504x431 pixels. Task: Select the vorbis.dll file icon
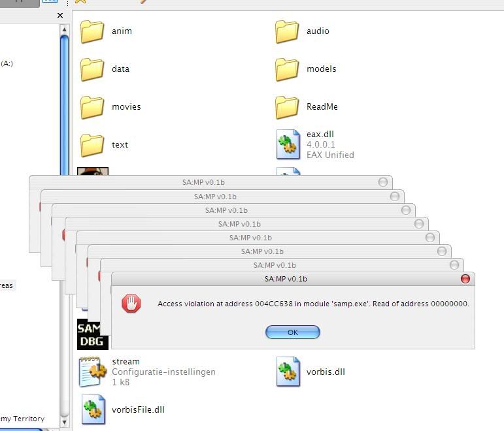(288, 372)
